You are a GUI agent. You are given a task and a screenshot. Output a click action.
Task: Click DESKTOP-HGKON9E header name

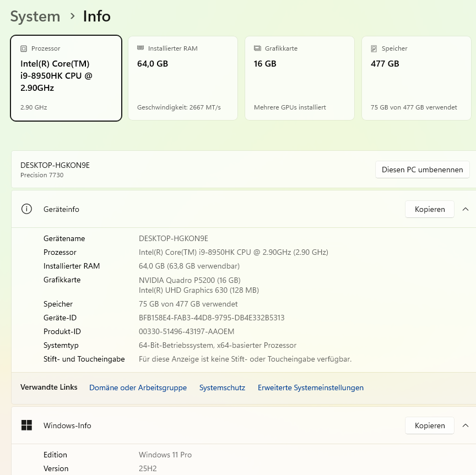click(55, 165)
